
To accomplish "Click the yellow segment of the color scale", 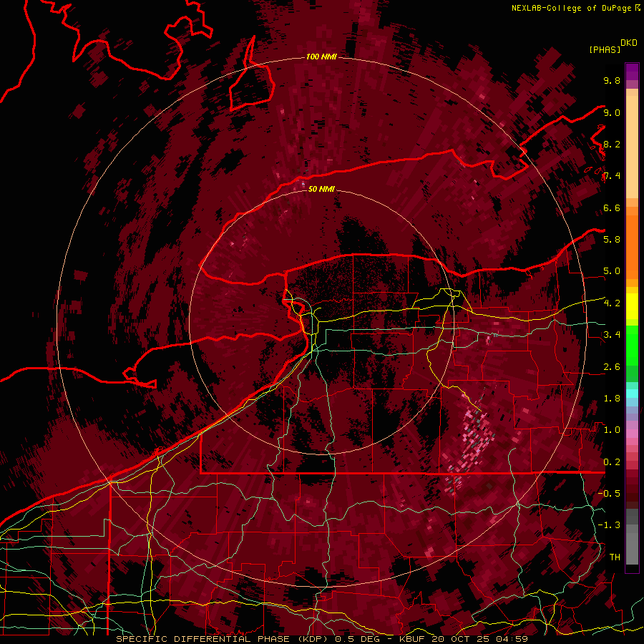I will pyautogui.click(x=632, y=306).
